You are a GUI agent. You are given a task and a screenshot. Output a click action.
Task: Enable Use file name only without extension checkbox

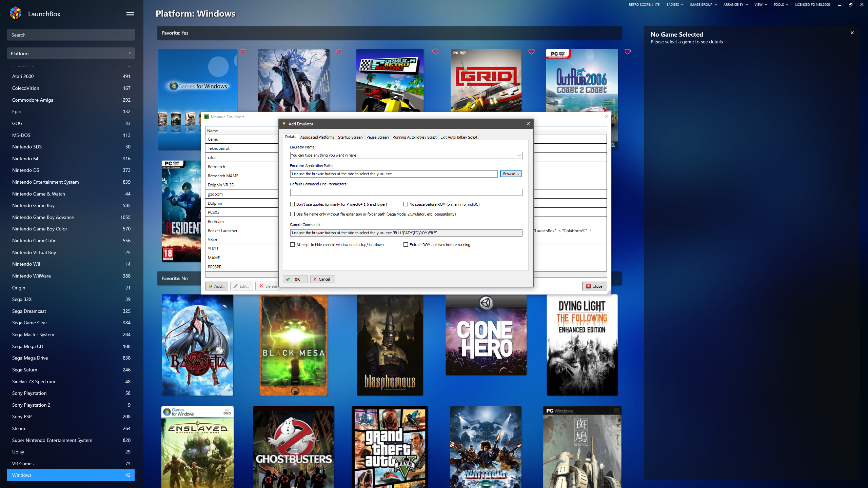[x=292, y=214]
